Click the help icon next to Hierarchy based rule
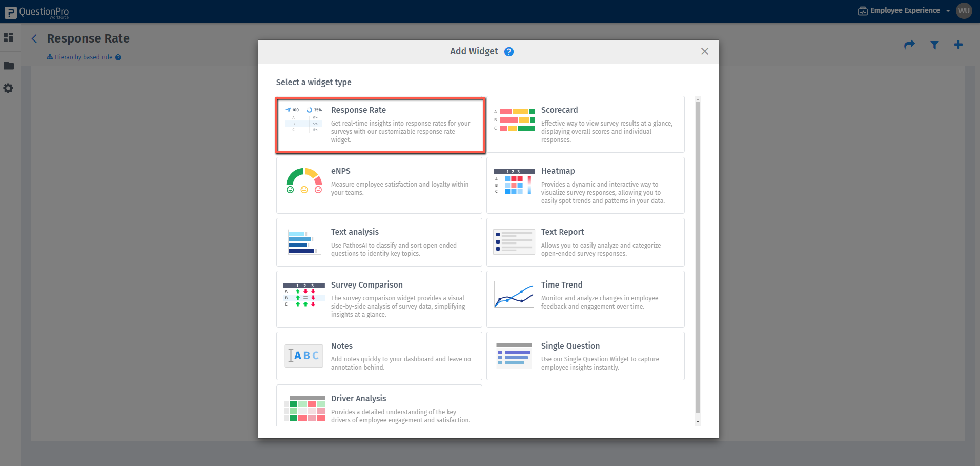980x466 pixels. pyautogui.click(x=118, y=57)
